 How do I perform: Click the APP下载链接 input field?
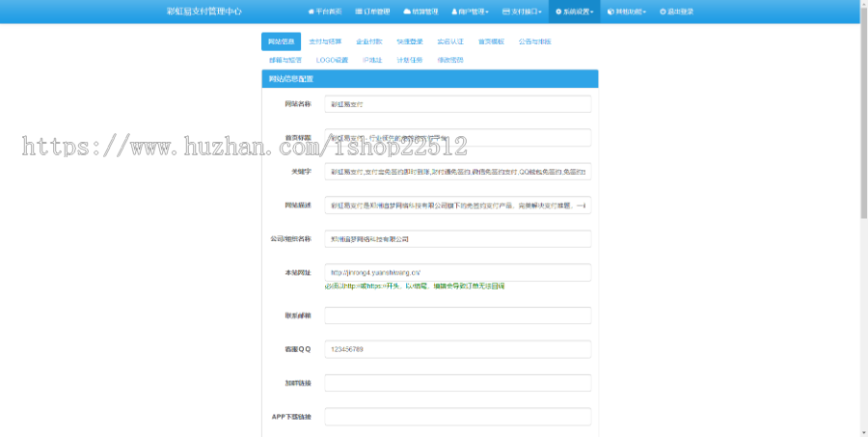pos(458,417)
